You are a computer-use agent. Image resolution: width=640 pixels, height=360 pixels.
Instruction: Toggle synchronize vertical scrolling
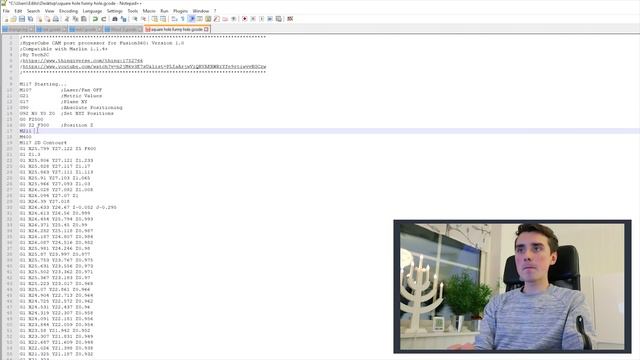[154, 19]
